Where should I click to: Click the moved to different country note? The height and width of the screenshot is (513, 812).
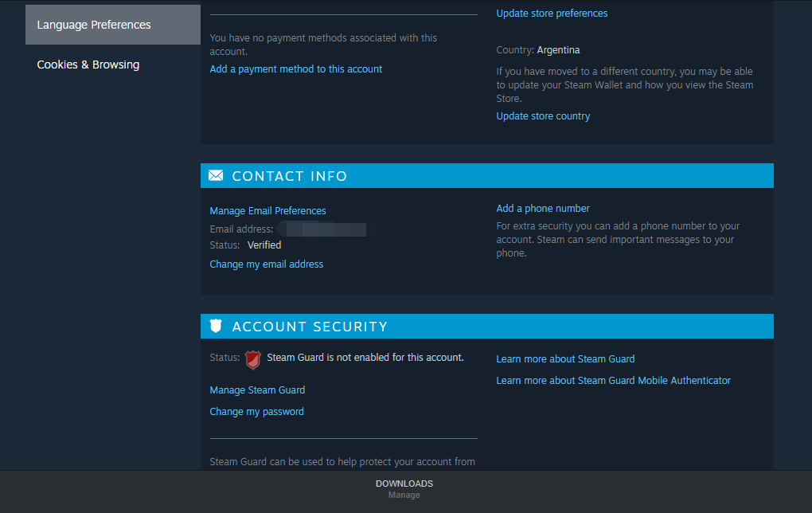(625, 85)
